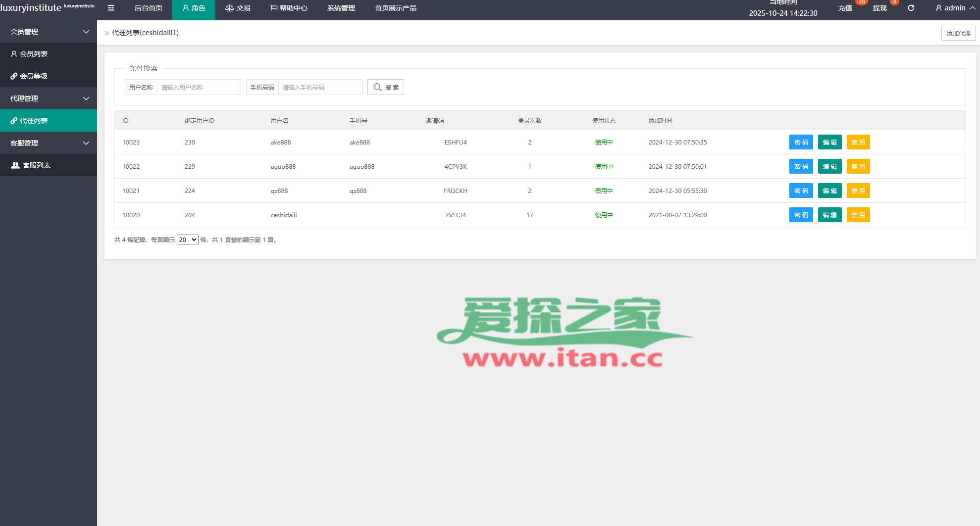Open 充值 recharge notifications
The width and height of the screenshot is (980, 526).
tap(845, 8)
